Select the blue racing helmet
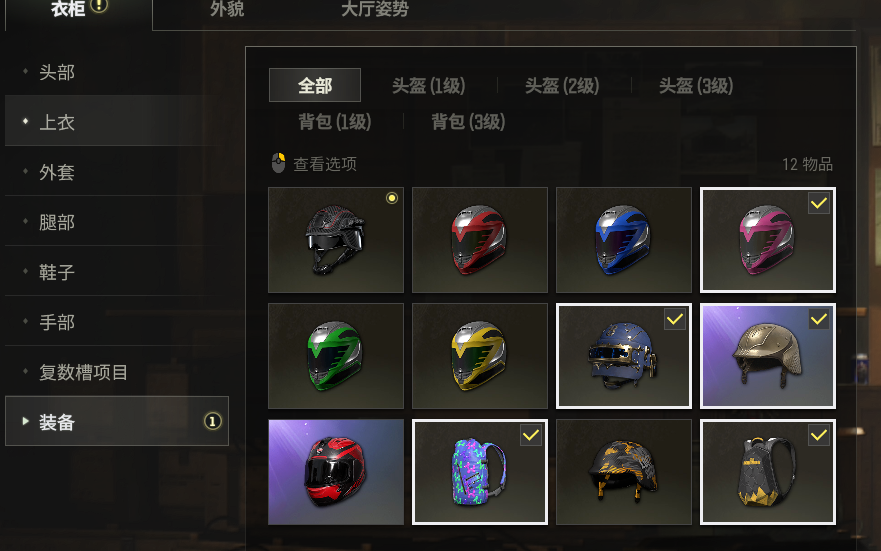 624,240
